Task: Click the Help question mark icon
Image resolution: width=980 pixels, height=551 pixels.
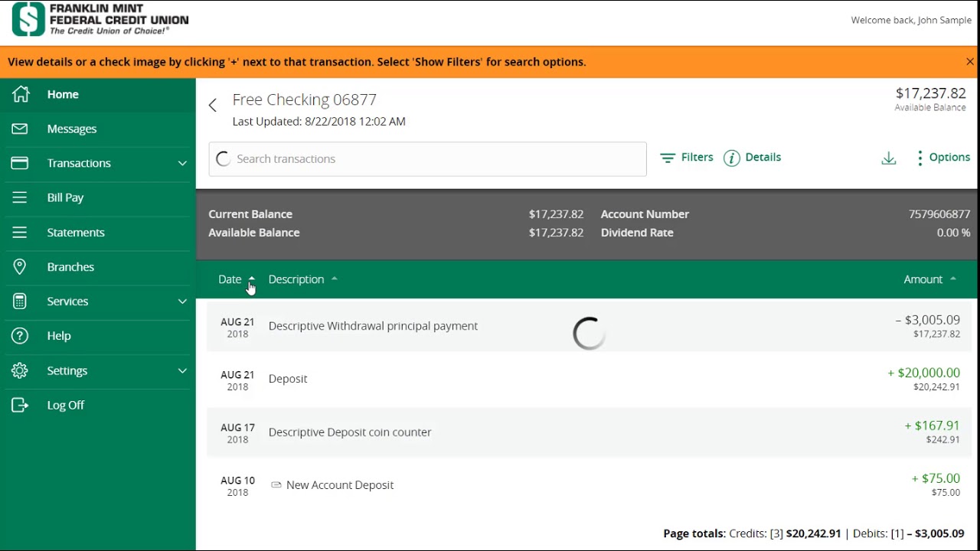Action: (x=20, y=336)
